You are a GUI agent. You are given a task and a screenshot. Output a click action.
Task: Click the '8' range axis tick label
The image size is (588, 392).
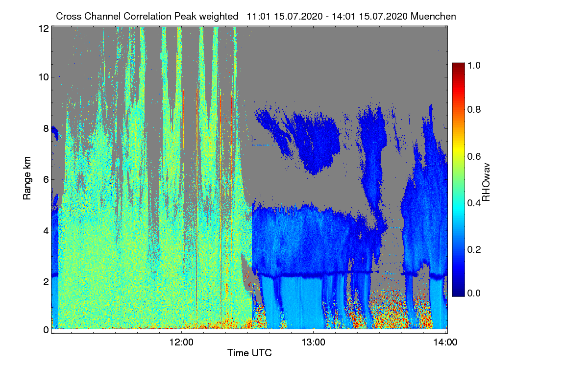click(x=46, y=128)
